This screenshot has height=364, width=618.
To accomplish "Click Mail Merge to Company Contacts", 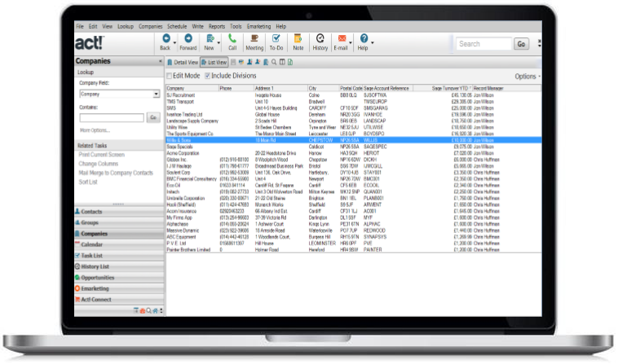I will point(116,173).
